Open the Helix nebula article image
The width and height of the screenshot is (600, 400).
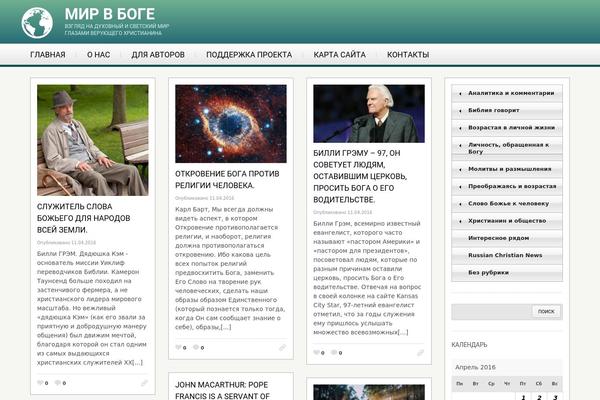(x=231, y=124)
